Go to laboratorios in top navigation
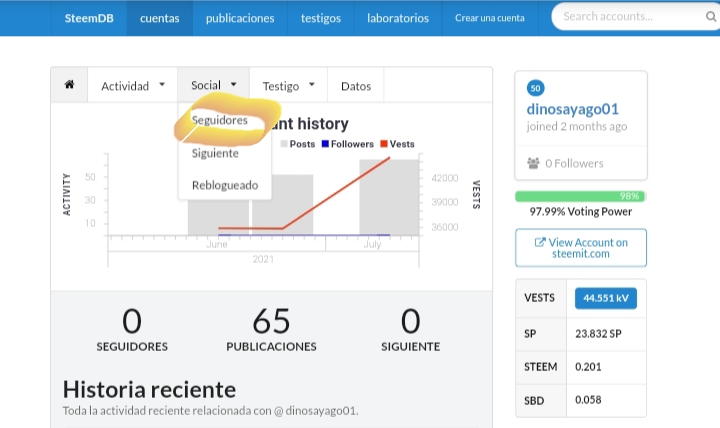 398,18
